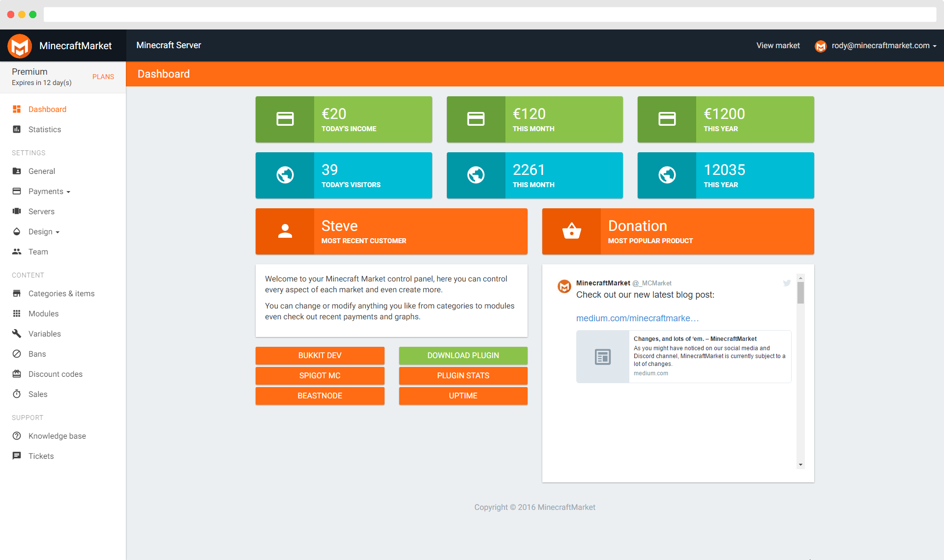Image resolution: width=944 pixels, height=560 pixels.
Task: Click the MinecraftMarket brand name
Action: (x=76, y=46)
